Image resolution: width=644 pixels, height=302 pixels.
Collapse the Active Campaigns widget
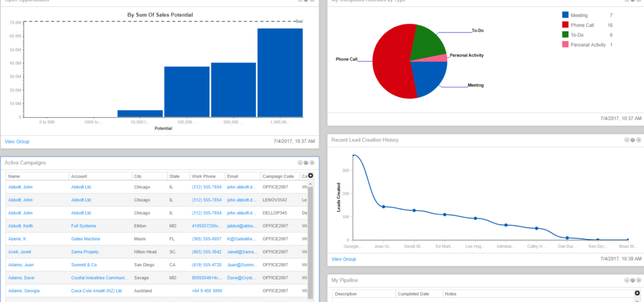300,163
